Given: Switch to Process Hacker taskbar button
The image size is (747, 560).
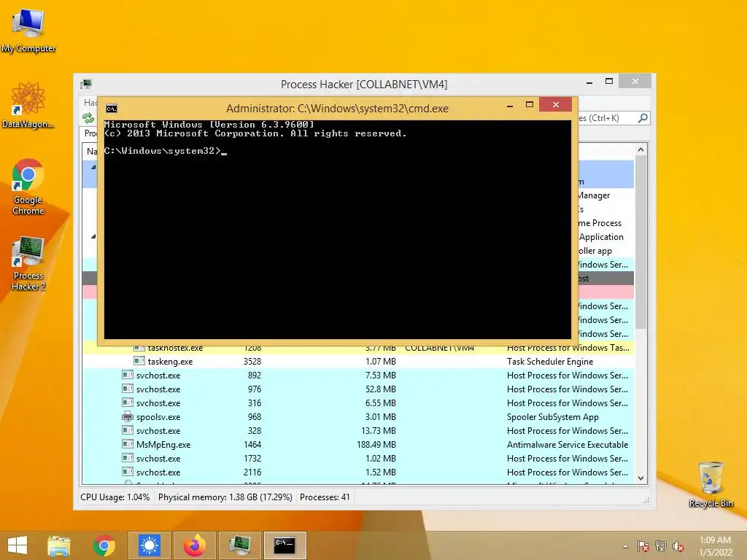Looking at the screenshot, I should 239,545.
